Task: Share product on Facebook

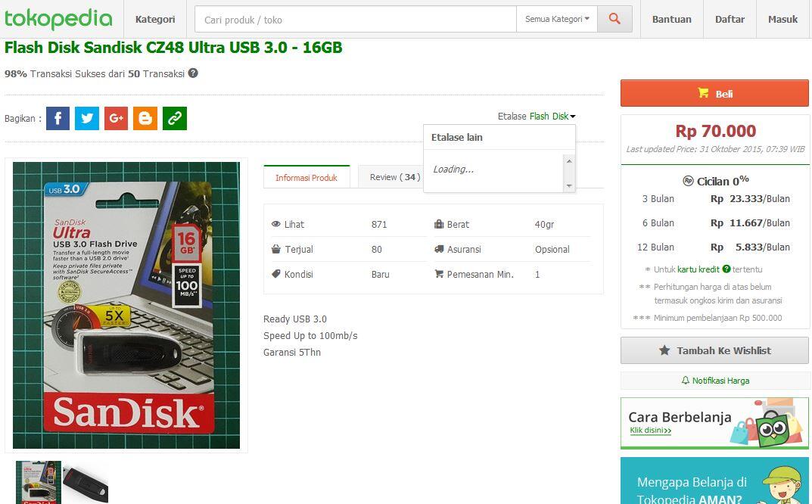Action: pyautogui.click(x=58, y=119)
